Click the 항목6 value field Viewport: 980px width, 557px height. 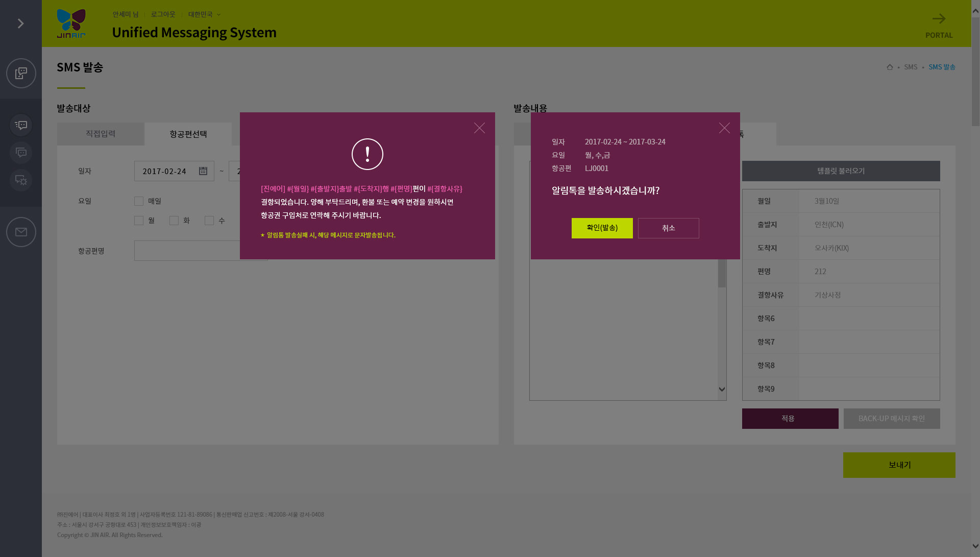point(869,319)
